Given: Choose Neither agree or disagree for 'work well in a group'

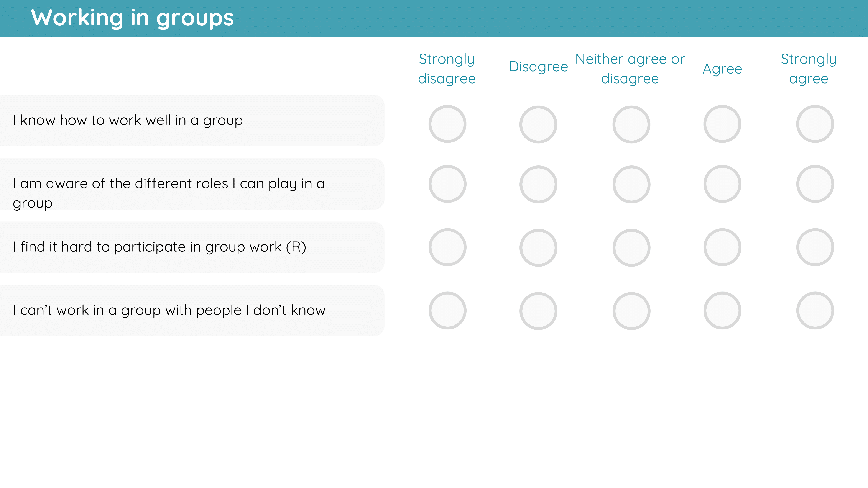Looking at the screenshot, I should tap(631, 125).
